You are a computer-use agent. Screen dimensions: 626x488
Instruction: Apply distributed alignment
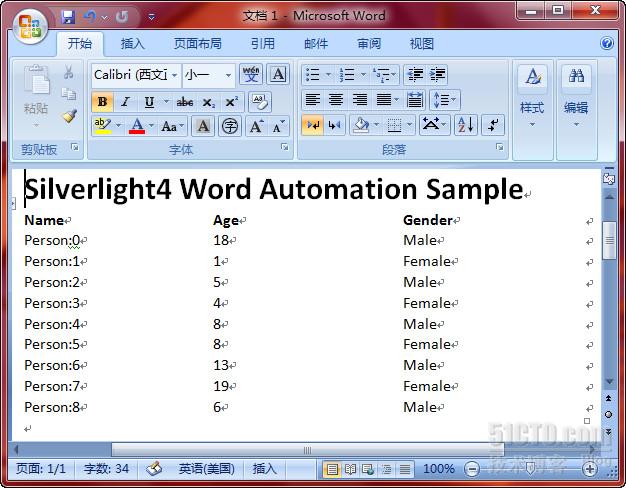click(414, 100)
